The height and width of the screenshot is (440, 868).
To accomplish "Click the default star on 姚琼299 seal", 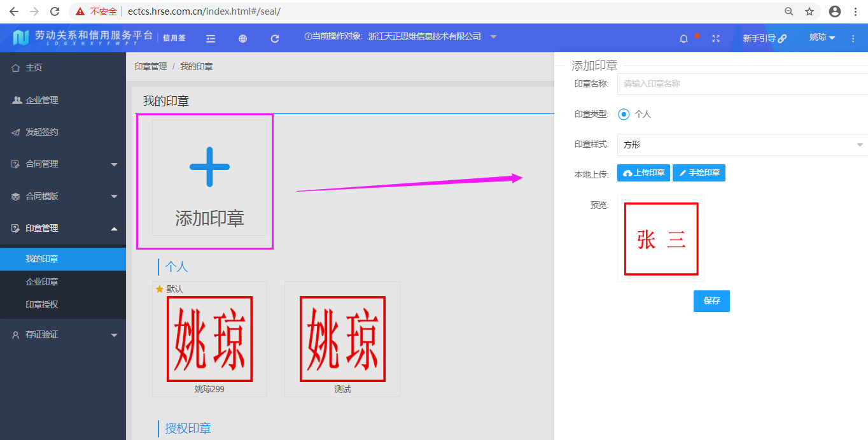I will click(x=160, y=289).
